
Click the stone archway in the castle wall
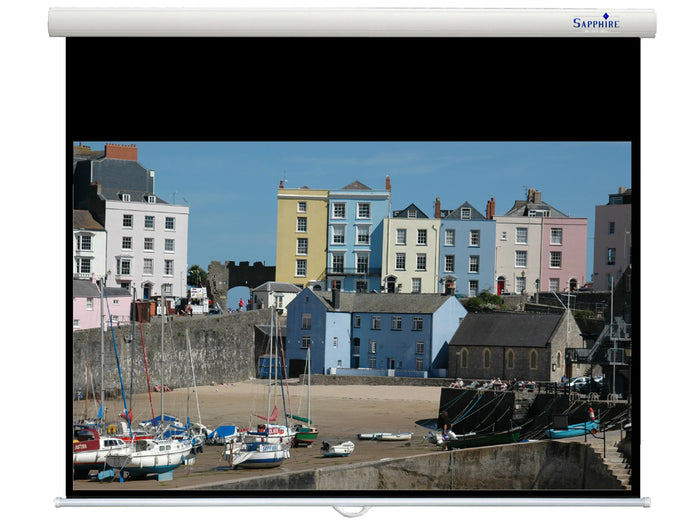point(238,298)
